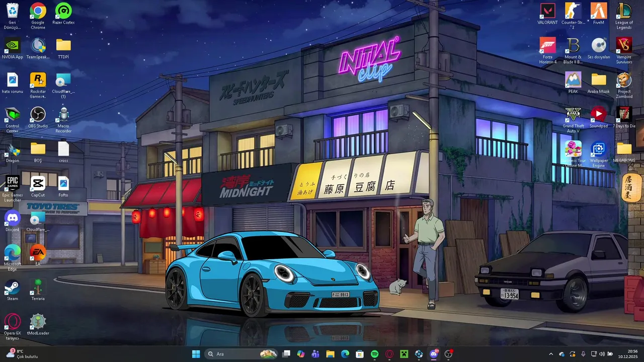Viewport: 644px width, 362px height.
Task: Select the Counter-Strike 2 desktop icon
Action: click(x=573, y=16)
